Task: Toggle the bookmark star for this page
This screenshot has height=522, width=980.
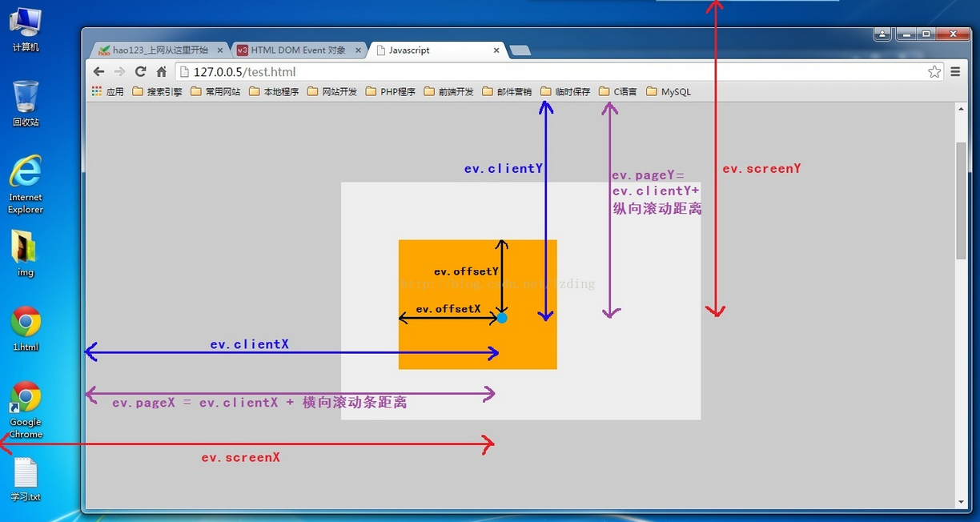Action: pos(934,71)
